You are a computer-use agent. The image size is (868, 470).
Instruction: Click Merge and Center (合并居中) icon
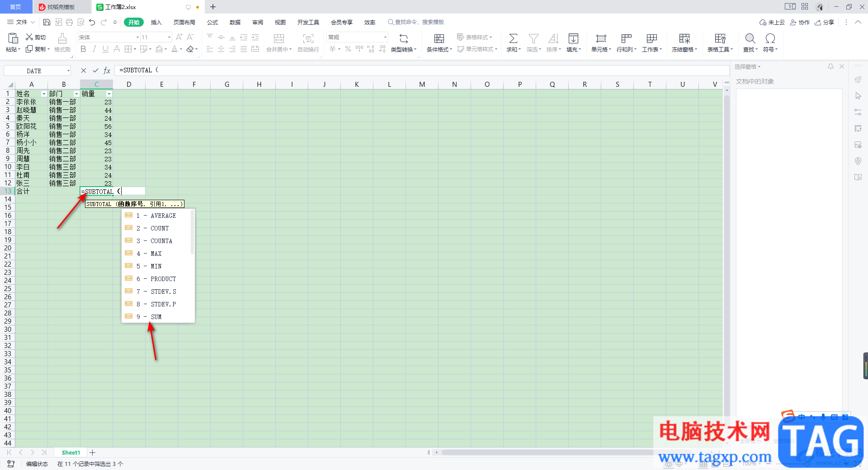(279, 38)
